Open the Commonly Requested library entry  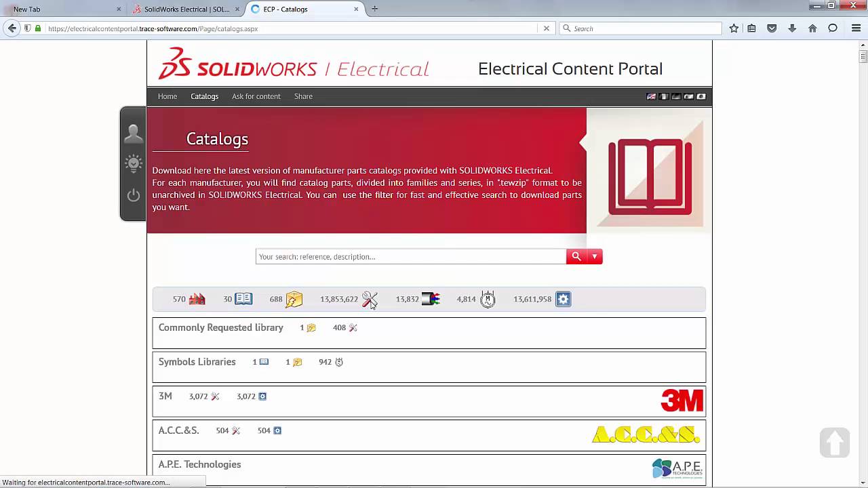point(220,327)
